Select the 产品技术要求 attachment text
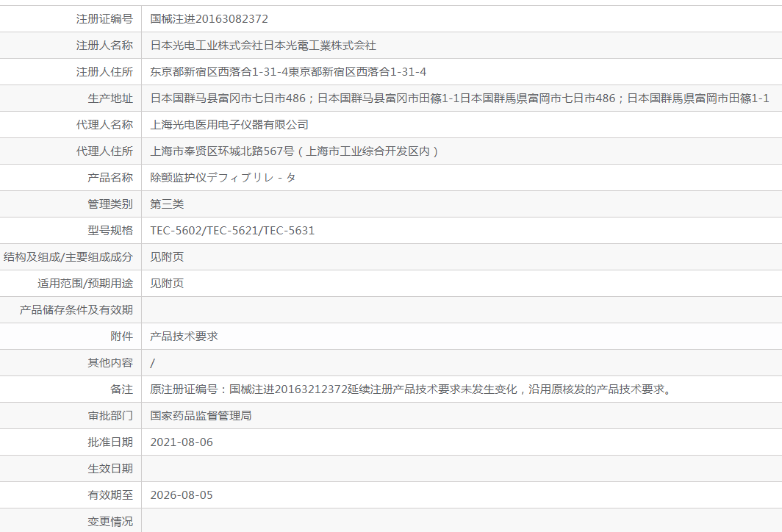Viewport: 782px width, 532px height. coord(184,336)
